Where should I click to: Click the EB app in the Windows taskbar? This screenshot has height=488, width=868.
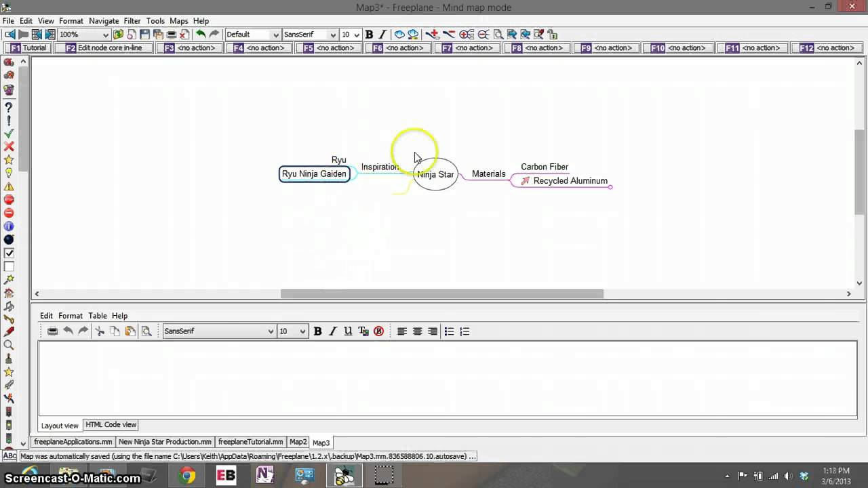226,476
